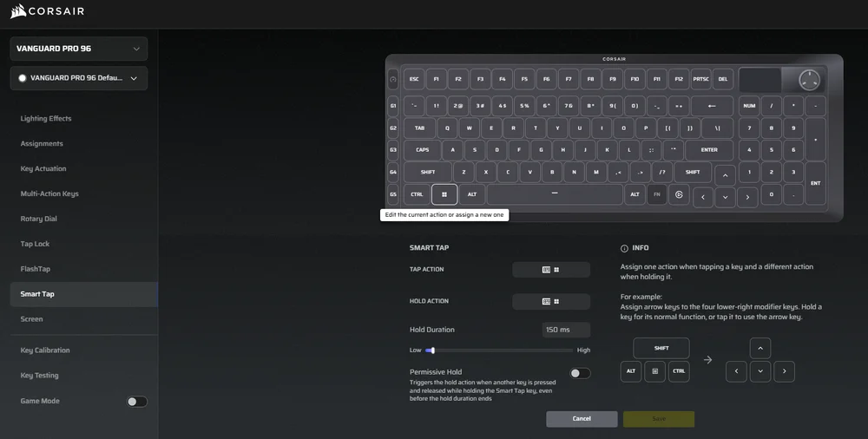Open FlashTap settings
The height and width of the screenshot is (439, 868).
[36, 269]
